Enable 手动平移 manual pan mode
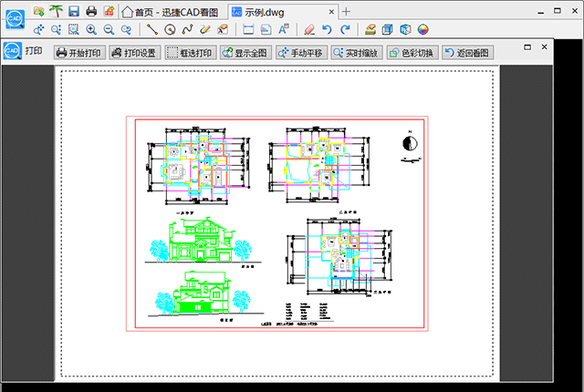The height and width of the screenshot is (392, 584). point(301,53)
